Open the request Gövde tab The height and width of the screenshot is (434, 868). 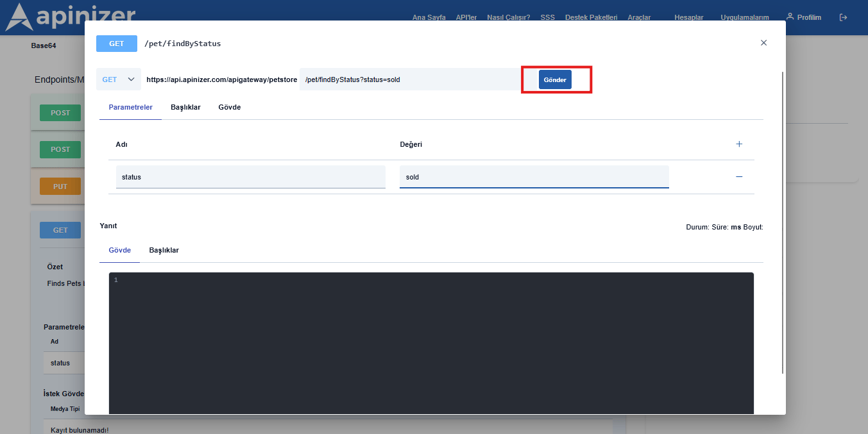coord(230,107)
